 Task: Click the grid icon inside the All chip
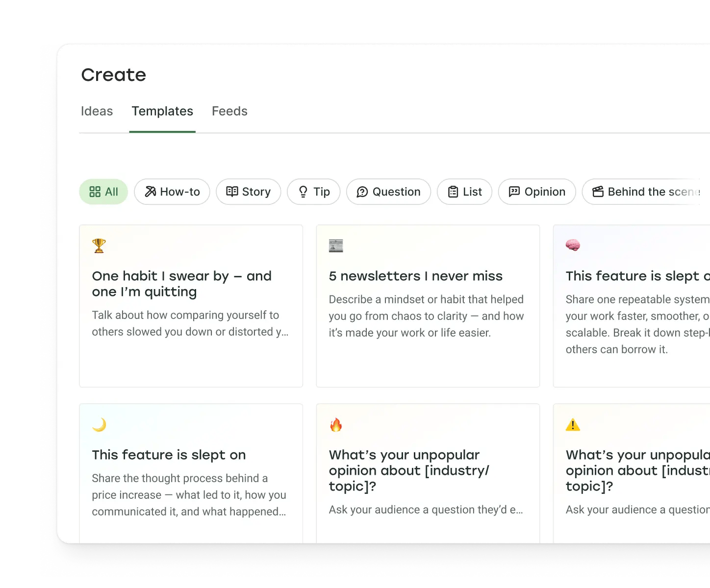(x=96, y=192)
